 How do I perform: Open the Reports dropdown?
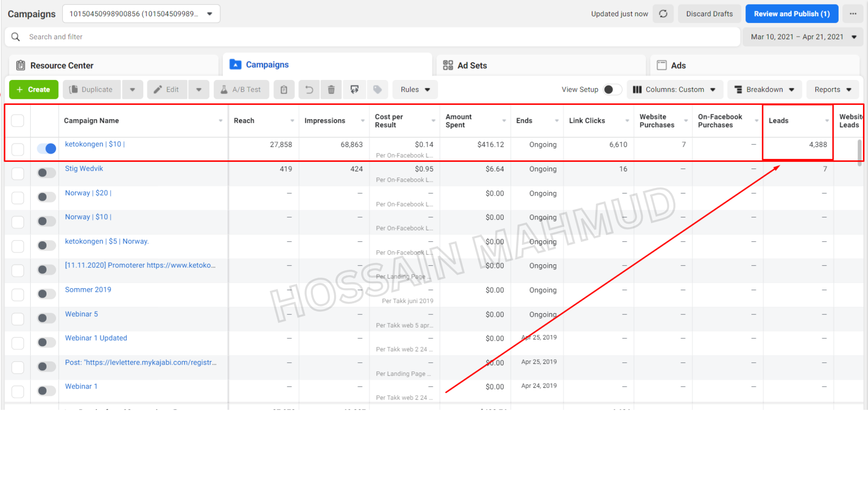[833, 89]
